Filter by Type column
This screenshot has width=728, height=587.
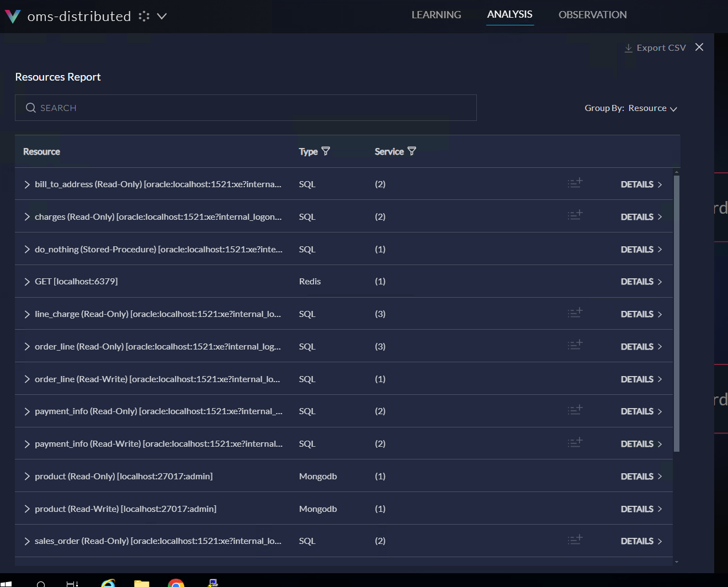[x=326, y=151]
